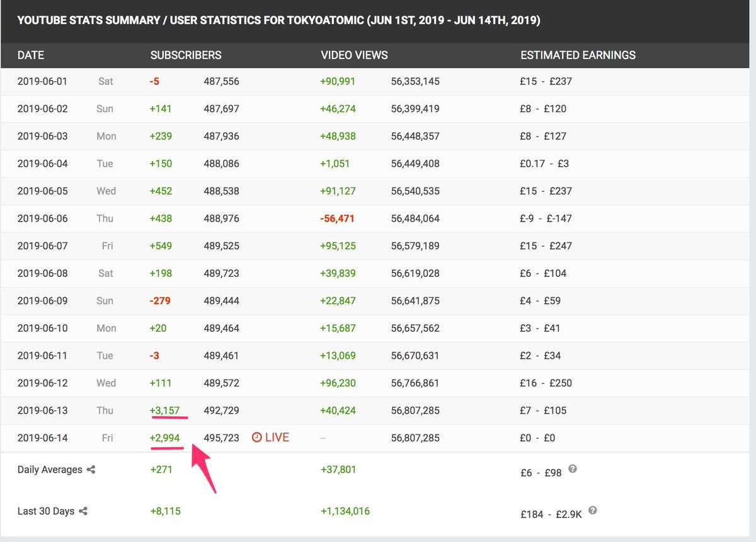Select the date 2019-06-13
Viewport: 756px width, 542px height.
pyautogui.click(x=42, y=410)
